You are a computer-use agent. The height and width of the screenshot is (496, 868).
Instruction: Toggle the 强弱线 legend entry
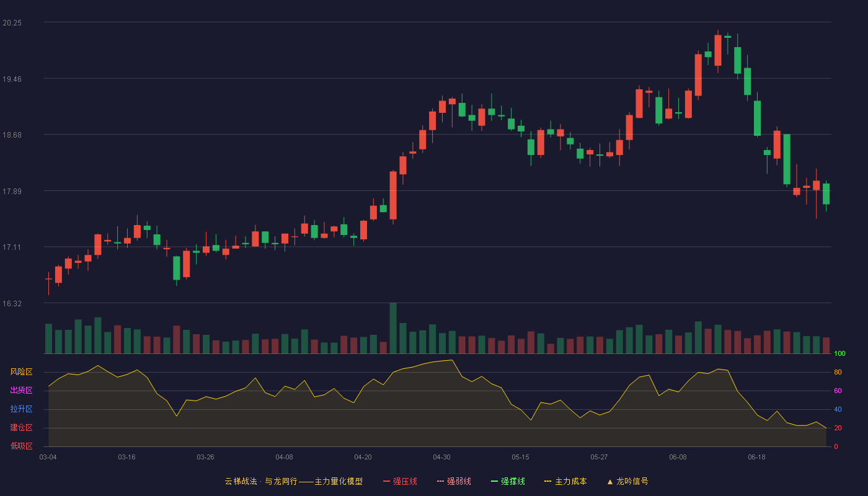point(454,482)
